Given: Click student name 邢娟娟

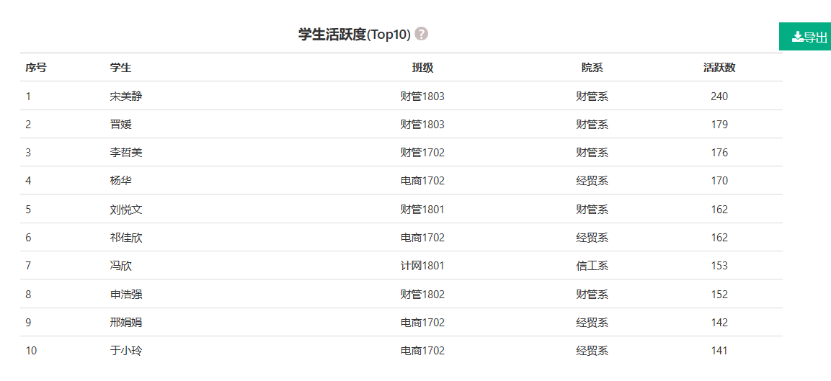Looking at the screenshot, I should coord(126,322).
